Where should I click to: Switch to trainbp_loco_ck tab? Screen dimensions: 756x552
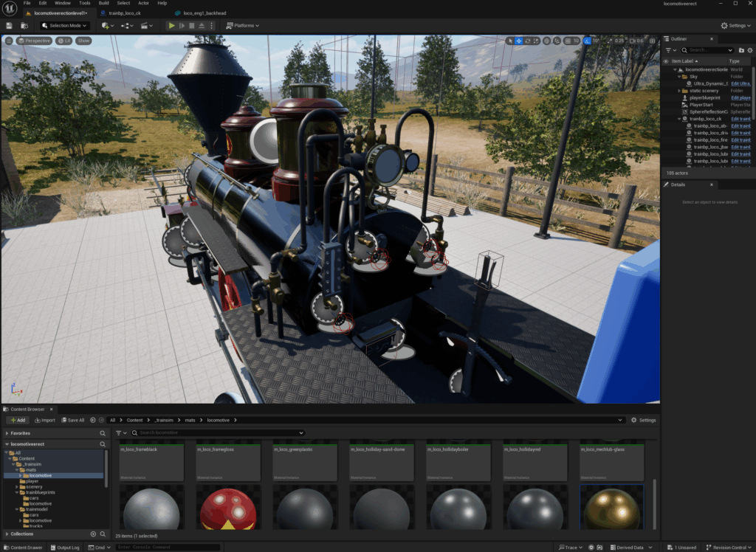(124, 13)
